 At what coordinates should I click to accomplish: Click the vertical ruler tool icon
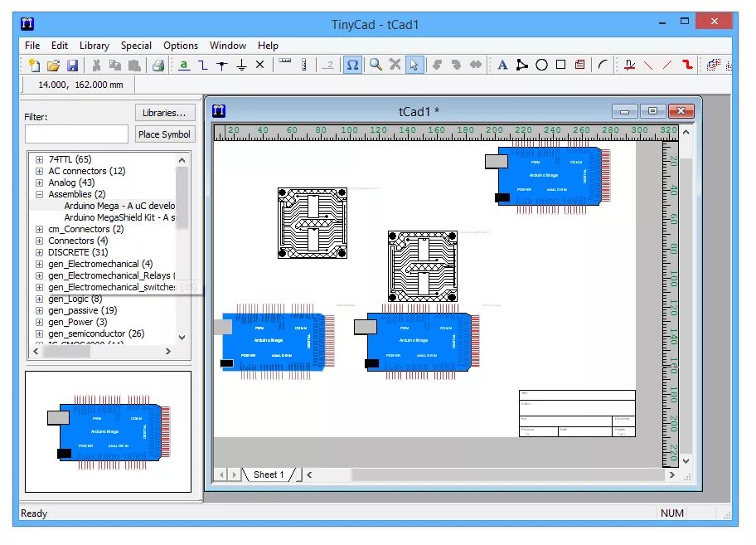304,65
